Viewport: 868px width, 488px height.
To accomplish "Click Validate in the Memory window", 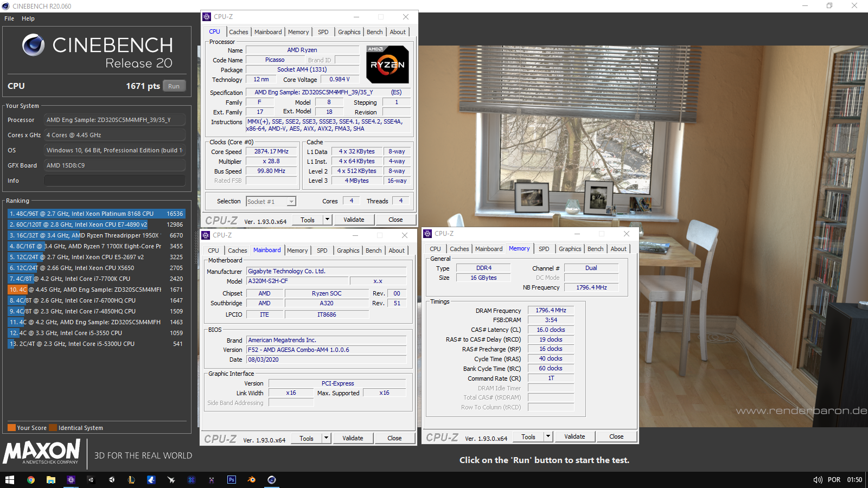I will tap(575, 436).
